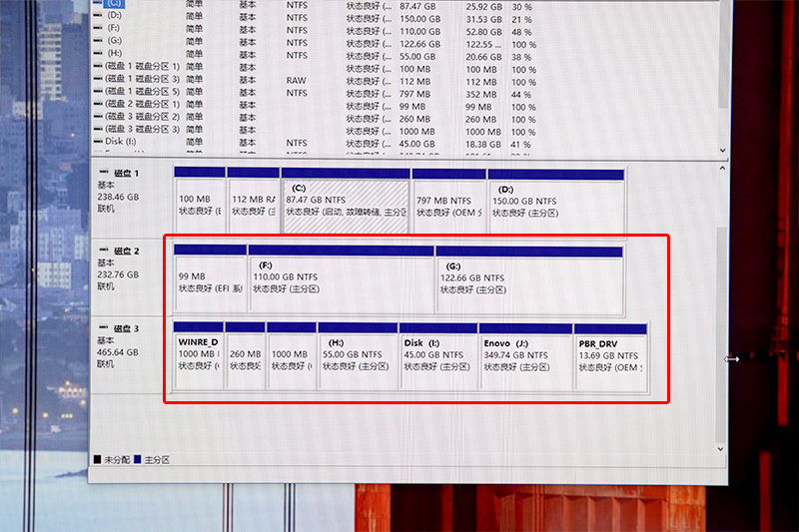Click the icon of the 磁盘 1 磁盘分区 3 row
The height and width of the screenshot is (532, 799).
tap(98, 79)
